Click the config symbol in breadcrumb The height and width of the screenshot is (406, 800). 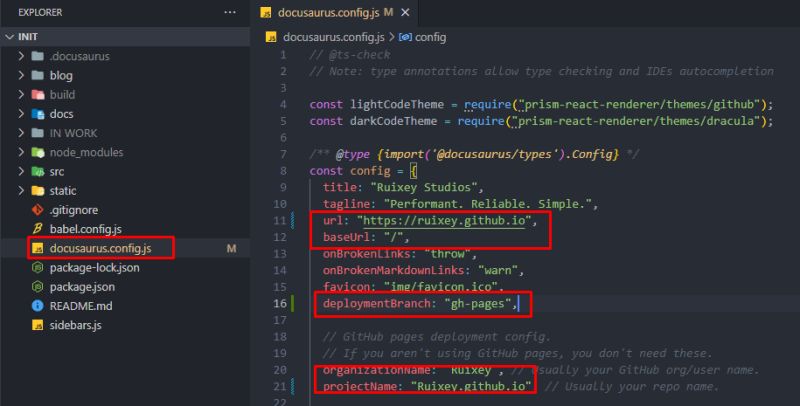tap(431, 37)
